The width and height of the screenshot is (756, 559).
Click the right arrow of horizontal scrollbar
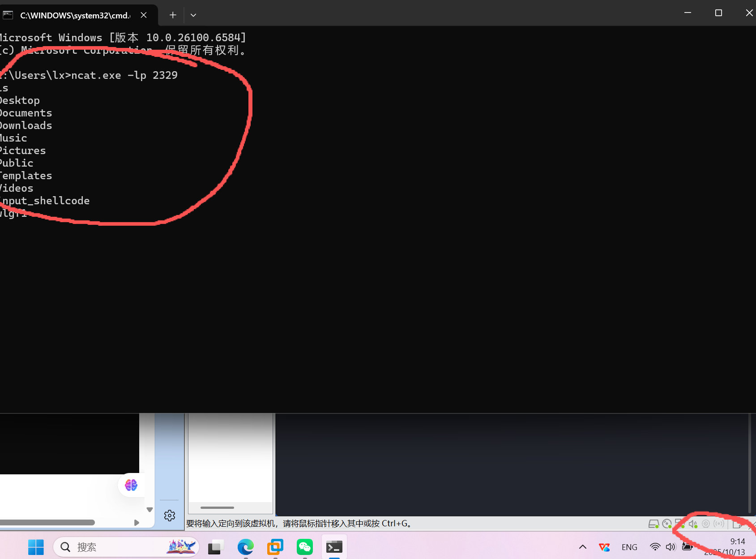coord(137,523)
